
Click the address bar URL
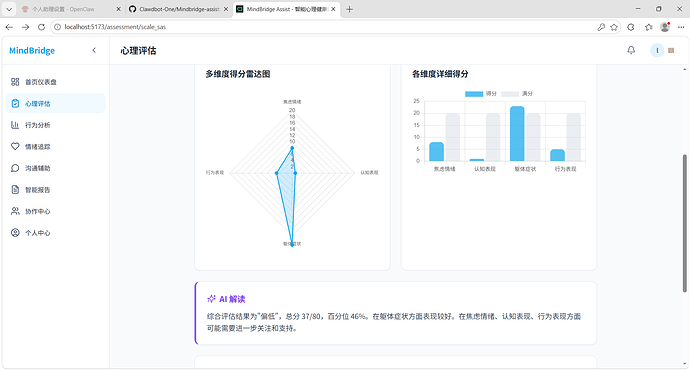115,27
